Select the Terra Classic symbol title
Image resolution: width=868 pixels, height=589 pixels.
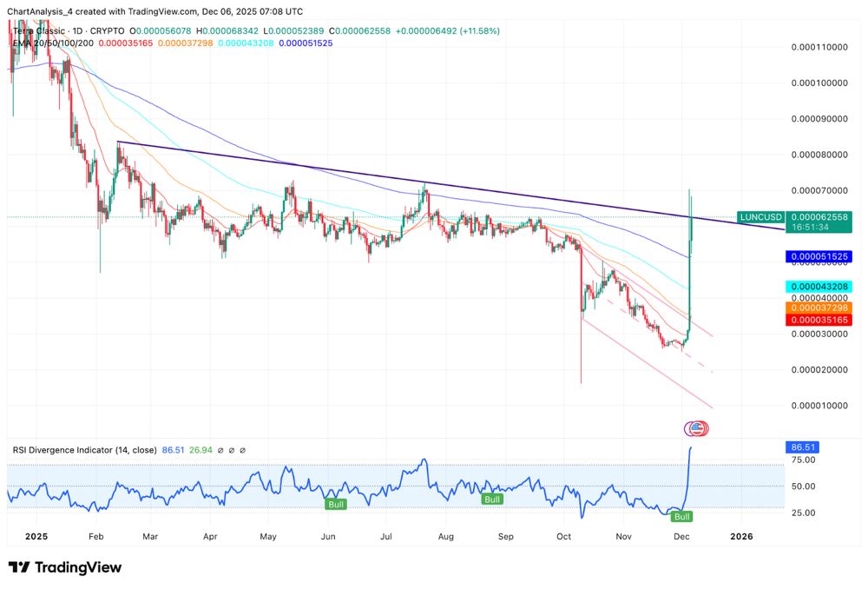pos(40,30)
